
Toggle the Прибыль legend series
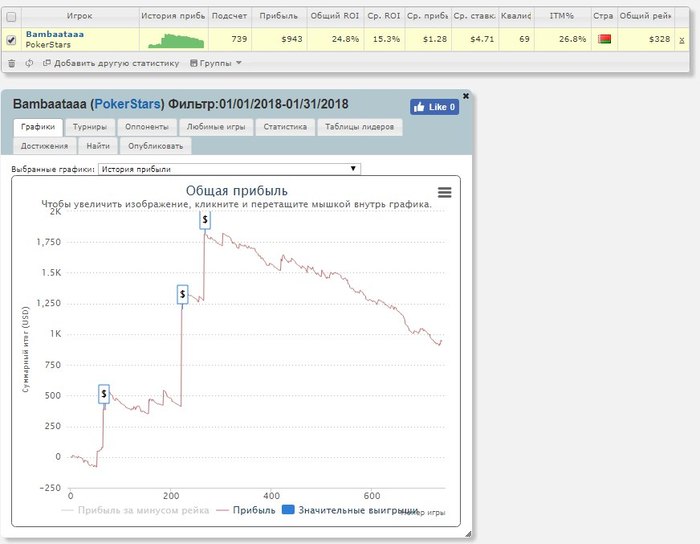pos(246,510)
